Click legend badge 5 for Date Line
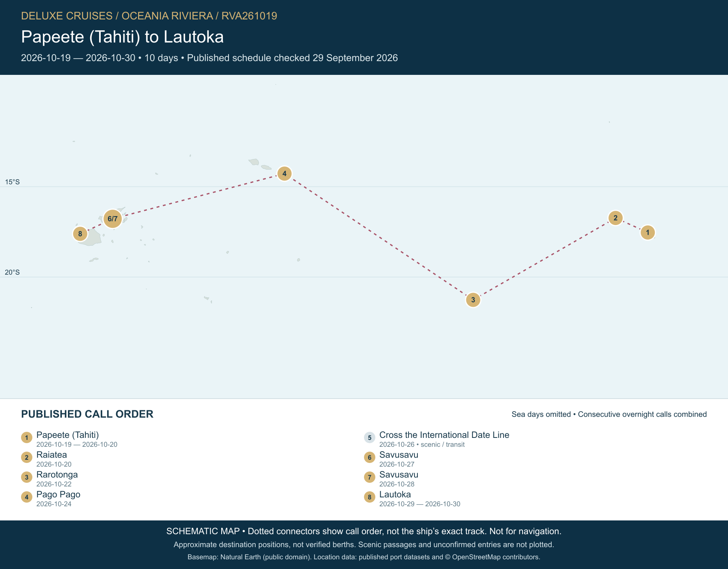This screenshot has height=569, width=728. [369, 437]
